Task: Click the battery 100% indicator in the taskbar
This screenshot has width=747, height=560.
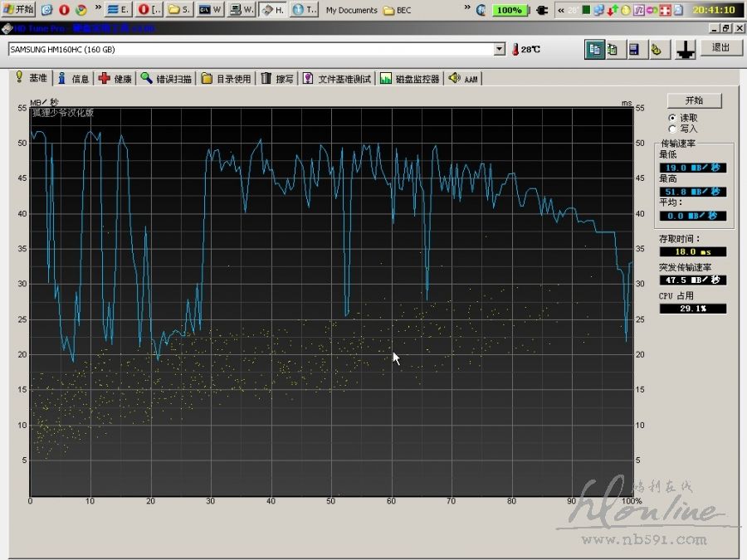Action: click(508, 10)
